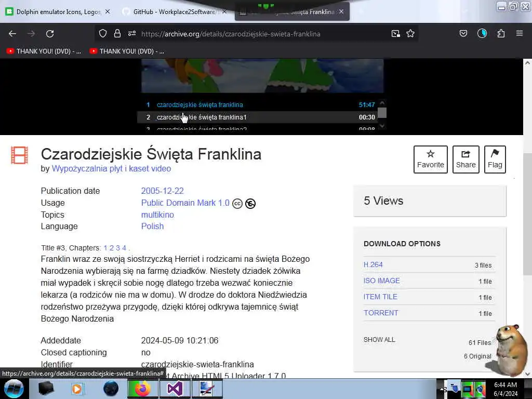Jump to chapter 1
The height and width of the screenshot is (399, 532).
[105, 248]
